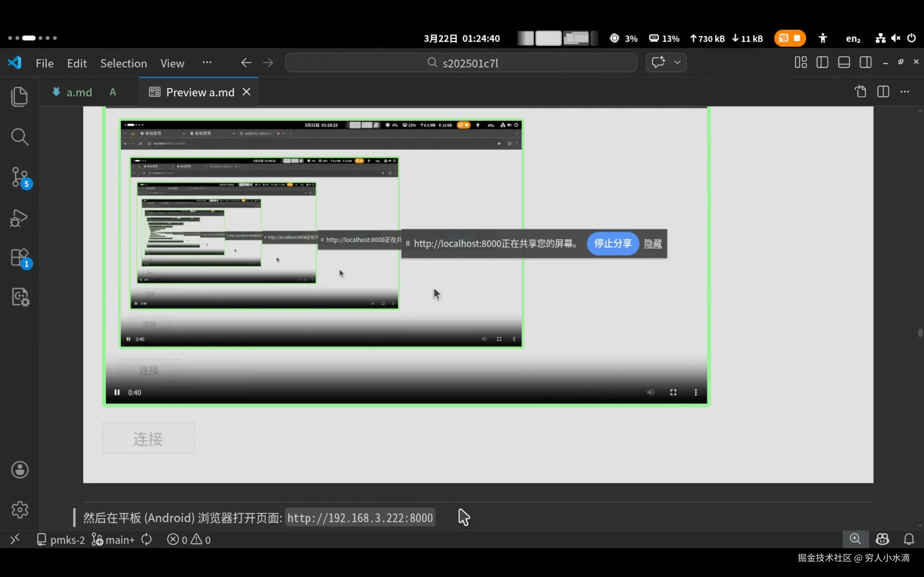Open the Accounts menu icon
The height and width of the screenshot is (577, 924).
(x=20, y=470)
